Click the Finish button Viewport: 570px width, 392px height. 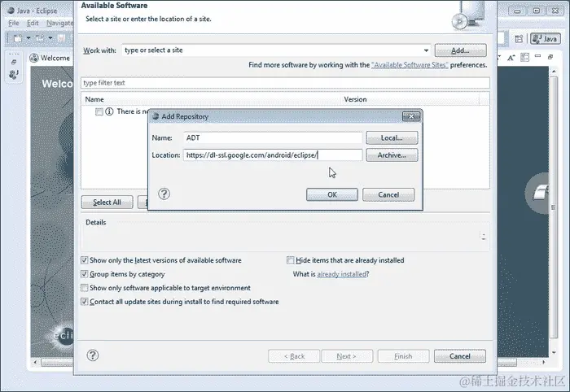(404, 356)
